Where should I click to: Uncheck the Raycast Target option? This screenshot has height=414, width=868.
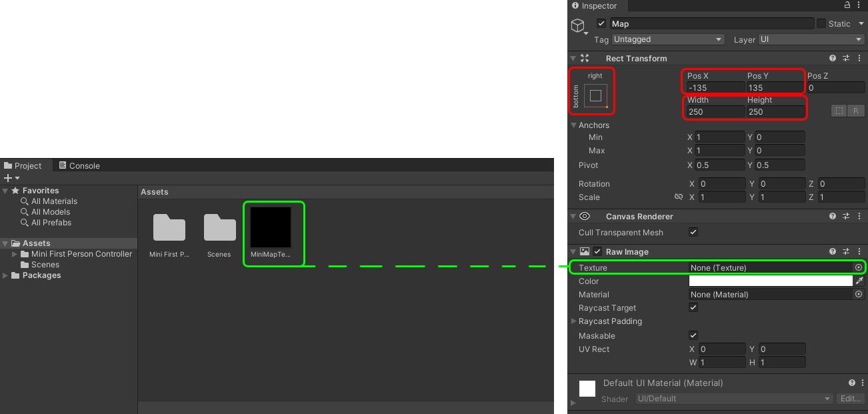[x=693, y=308]
